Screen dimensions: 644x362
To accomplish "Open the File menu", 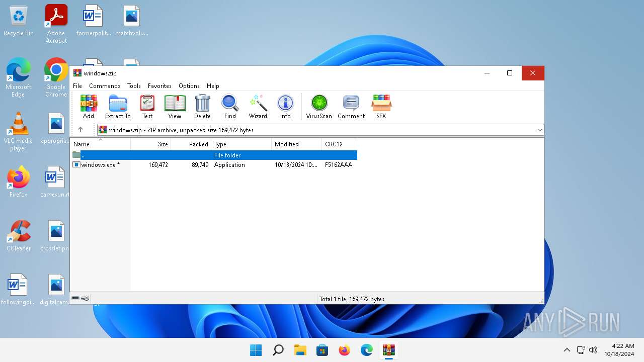I will point(77,86).
